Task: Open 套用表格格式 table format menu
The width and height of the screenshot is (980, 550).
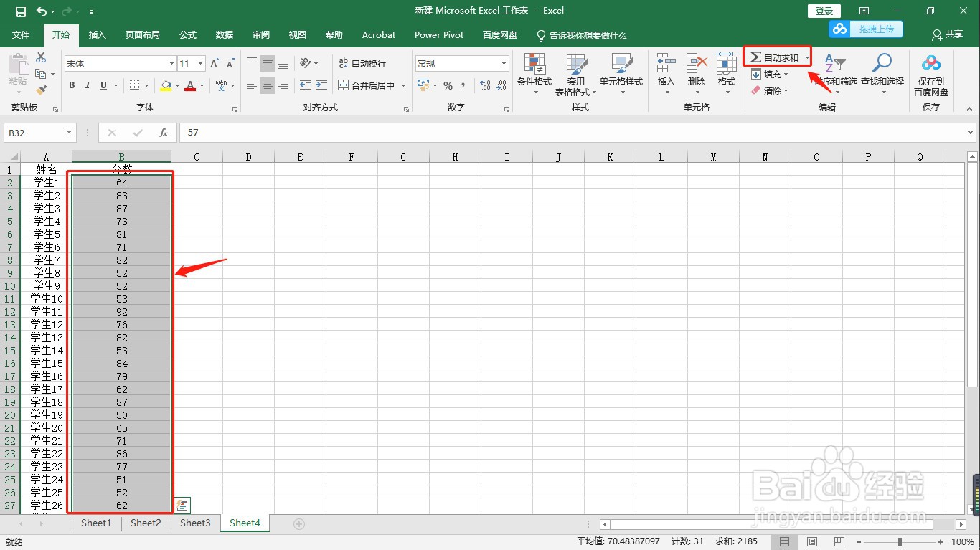Action: (x=576, y=74)
